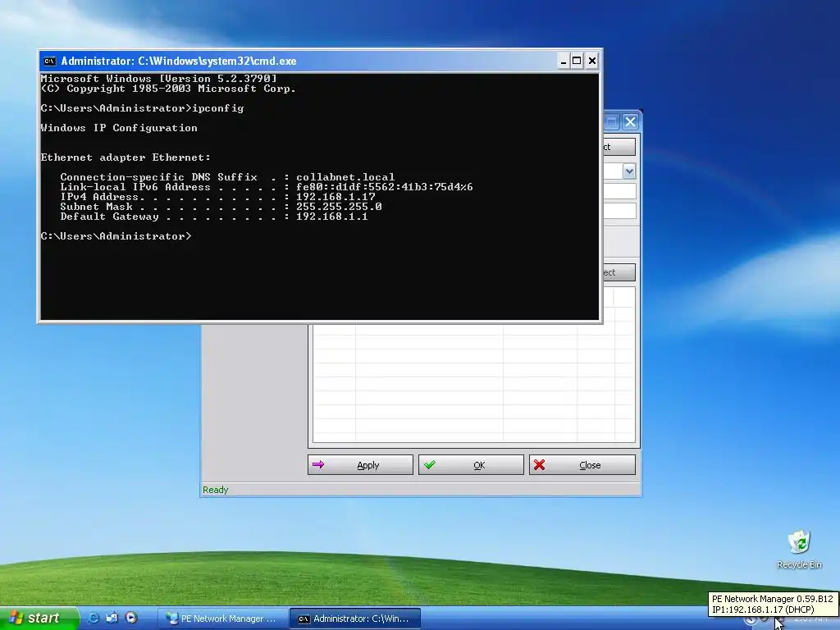The width and height of the screenshot is (840, 630).
Task: Click the default gateway 192.168.1.1 value
Action: tap(331, 217)
